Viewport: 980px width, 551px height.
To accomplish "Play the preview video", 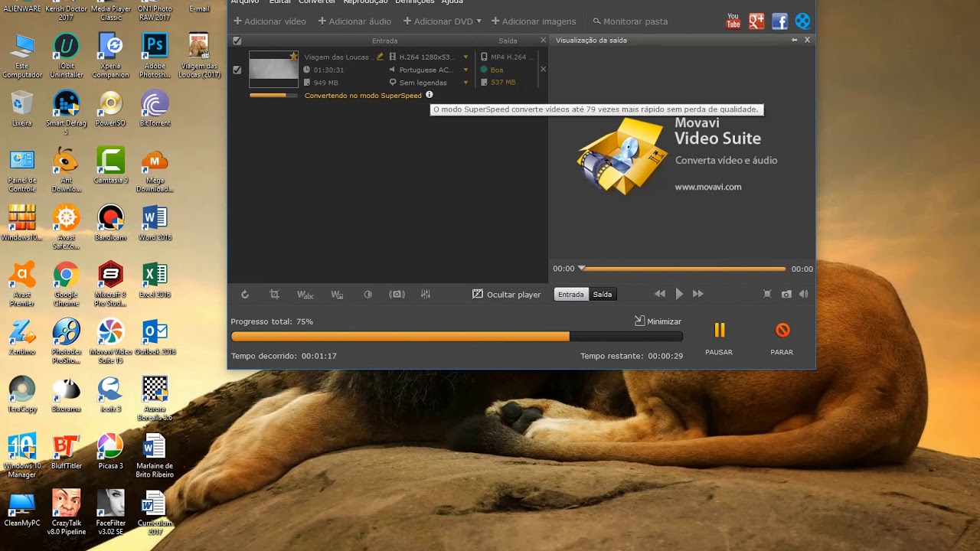I will point(679,294).
